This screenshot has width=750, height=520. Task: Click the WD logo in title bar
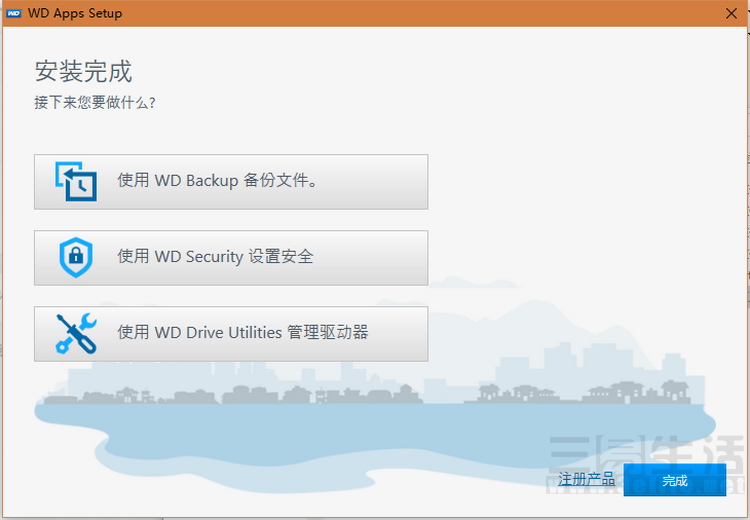pos(14,13)
